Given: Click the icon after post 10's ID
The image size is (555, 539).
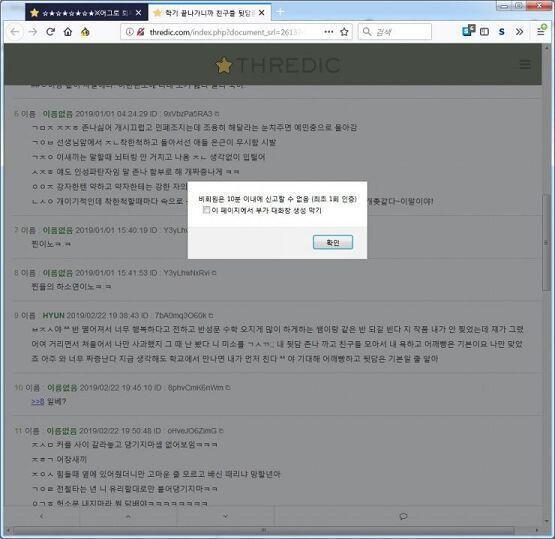Looking at the screenshot, I should click(x=228, y=388).
